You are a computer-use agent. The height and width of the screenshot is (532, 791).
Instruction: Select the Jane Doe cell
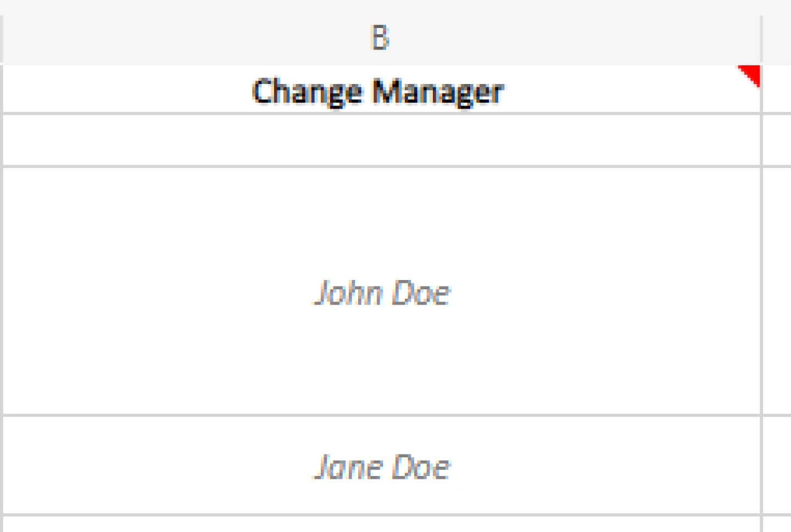tap(381, 466)
